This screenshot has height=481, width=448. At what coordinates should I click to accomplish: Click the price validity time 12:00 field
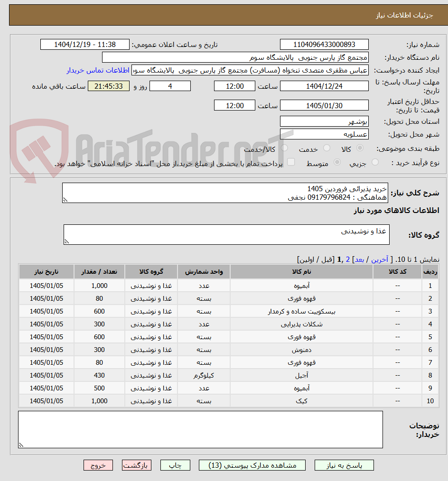point(234,105)
